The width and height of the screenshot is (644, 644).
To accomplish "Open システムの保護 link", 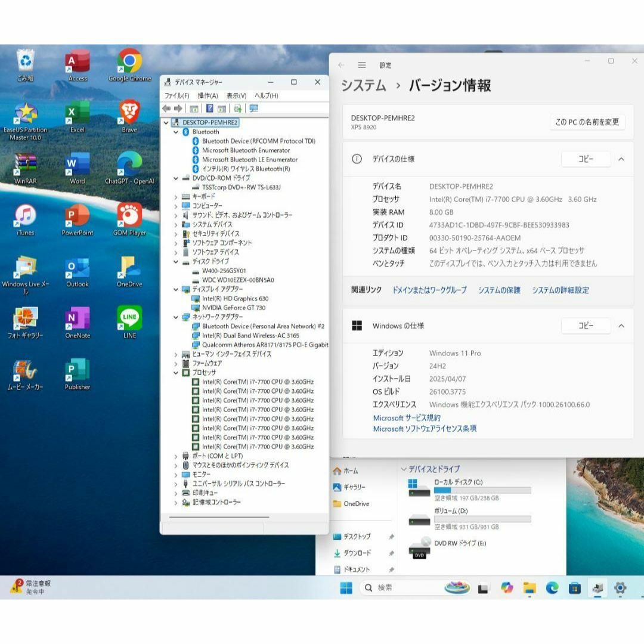I will pos(499,290).
